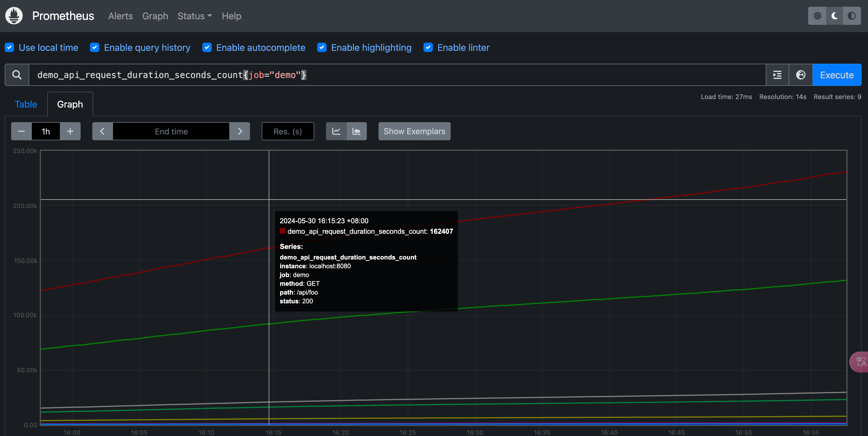
Task: Click the Resolution: 14s text
Action: pos(783,97)
